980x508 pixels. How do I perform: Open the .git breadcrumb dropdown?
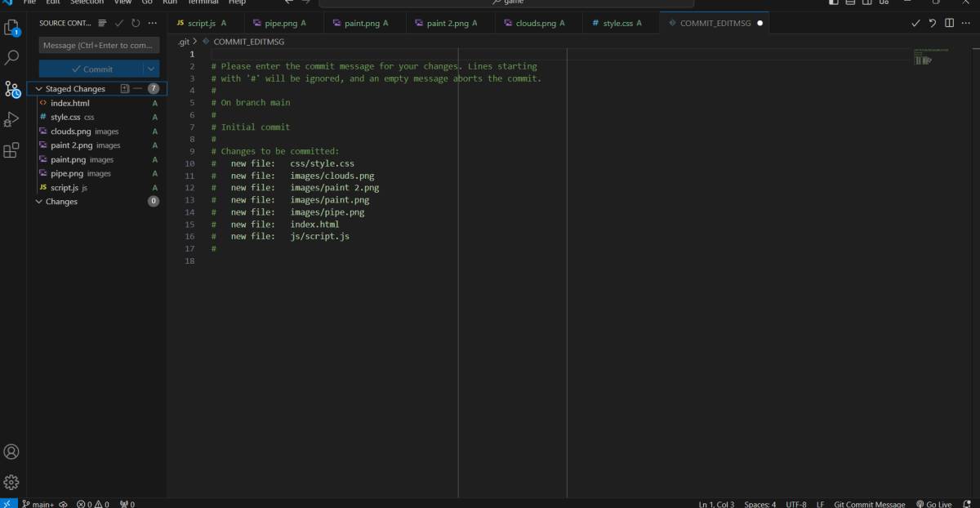tap(183, 41)
